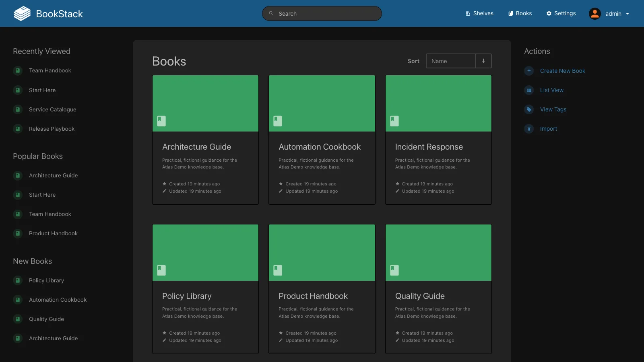Click the search magnifier icon

click(x=271, y=13)
